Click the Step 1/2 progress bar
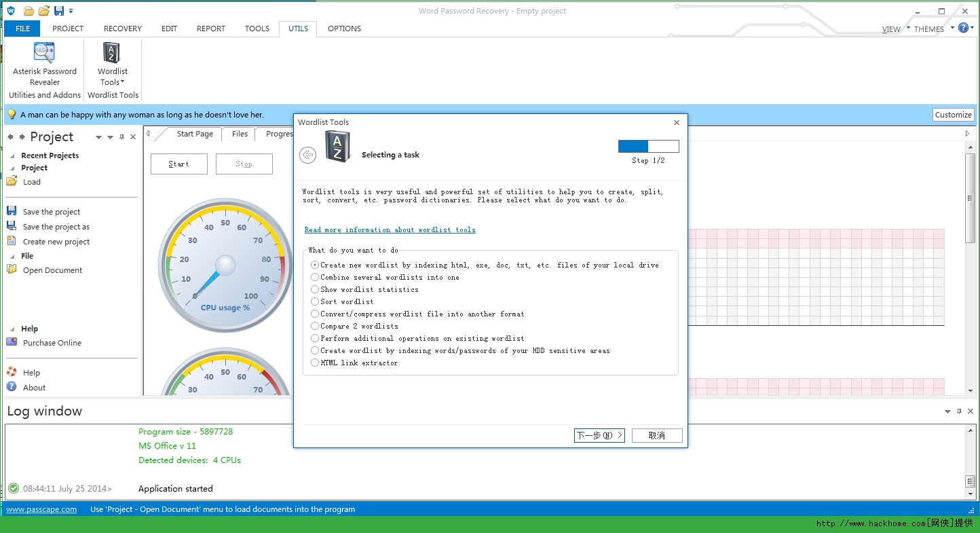This screenshot has width=980, height=533. [648, 146]
